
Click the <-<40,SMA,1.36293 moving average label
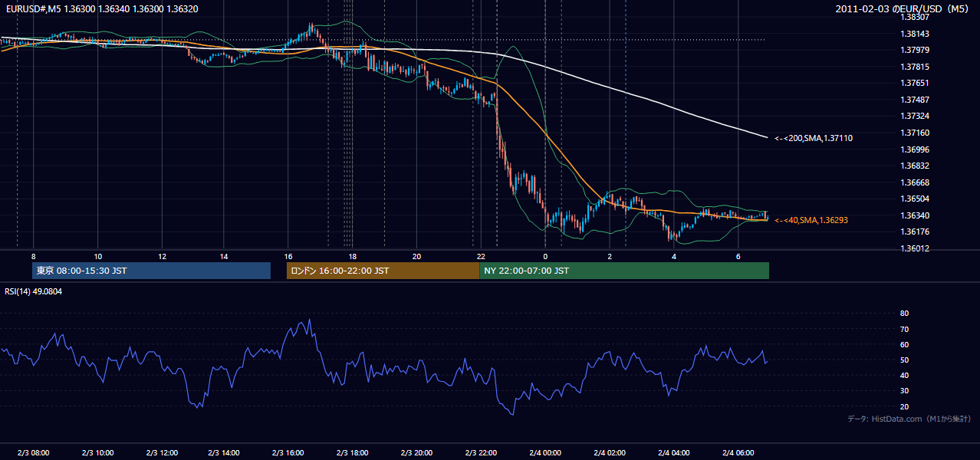[811, 220]
